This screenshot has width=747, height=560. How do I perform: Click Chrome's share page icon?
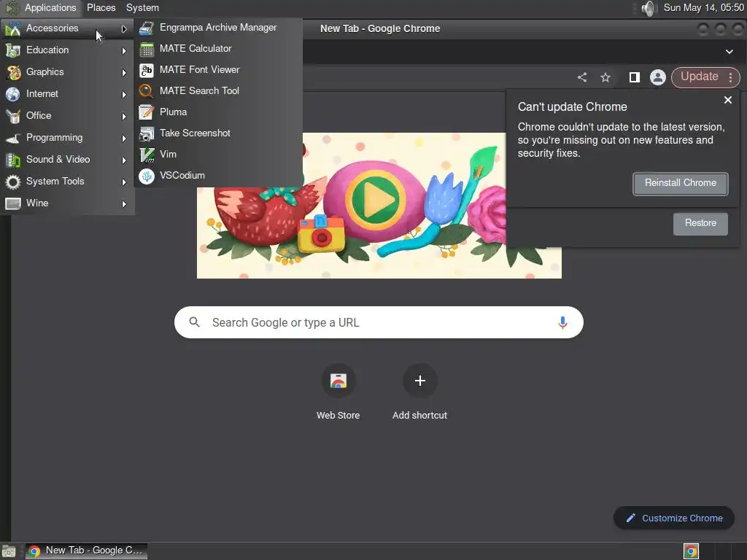(x=582, y=77)
